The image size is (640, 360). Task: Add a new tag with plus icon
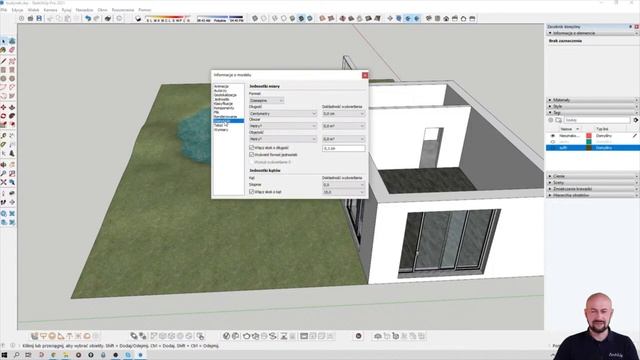551,120
